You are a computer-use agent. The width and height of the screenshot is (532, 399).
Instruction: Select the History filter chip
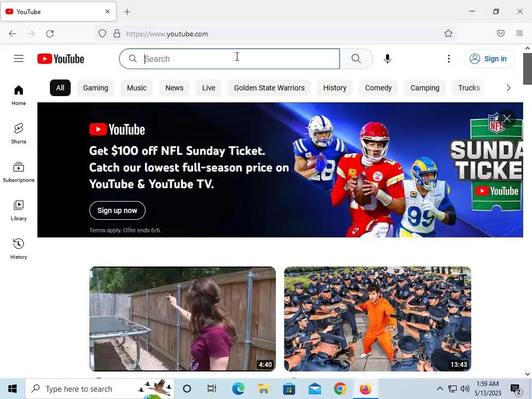[x=335, y=88]
